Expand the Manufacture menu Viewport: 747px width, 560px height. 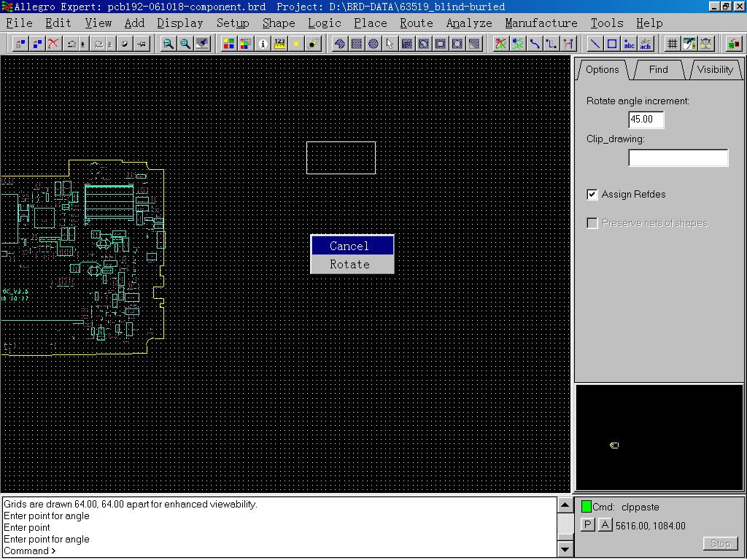point(541,23)
